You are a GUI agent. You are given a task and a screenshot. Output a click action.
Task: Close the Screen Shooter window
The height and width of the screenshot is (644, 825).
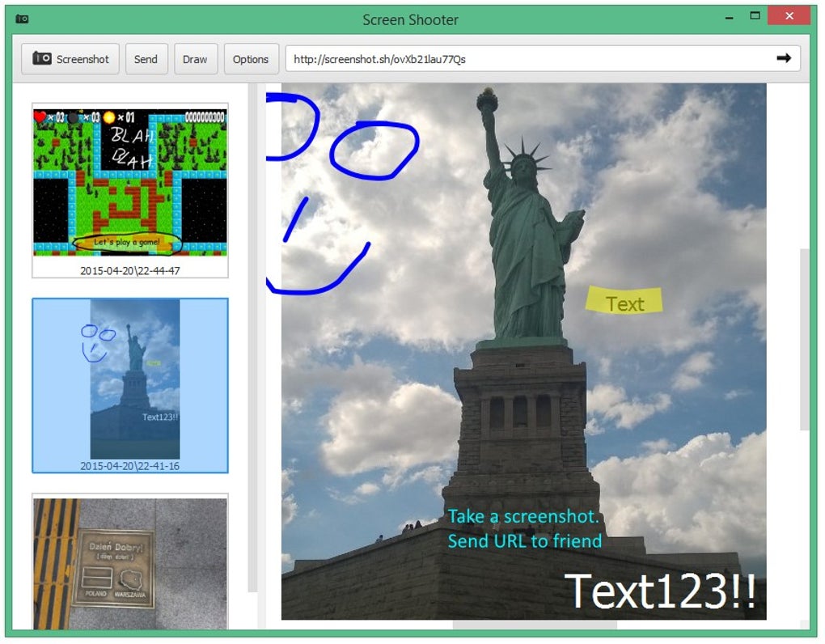tap(789, 16)
